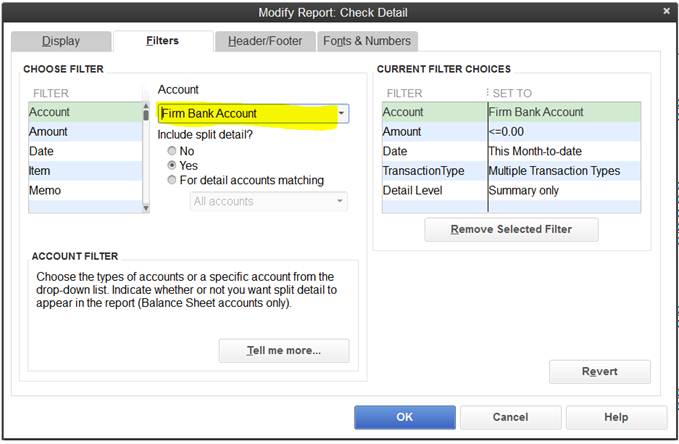Confirm changes with OK button
679x444 pixels.
point(404,417)
